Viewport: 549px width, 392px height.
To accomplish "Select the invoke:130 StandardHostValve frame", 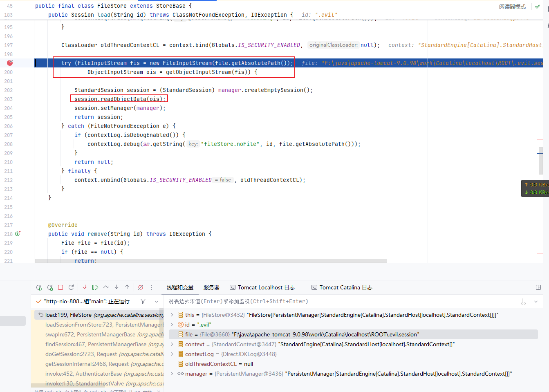I will pos(99,383).
